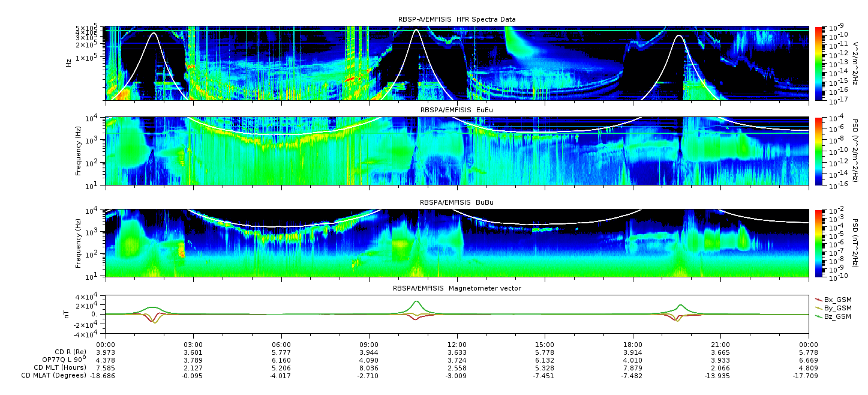This screenshot has width=868, height=395.
Task: Click the Magnetometer vector panel title
Action: [x=456, y=288]
